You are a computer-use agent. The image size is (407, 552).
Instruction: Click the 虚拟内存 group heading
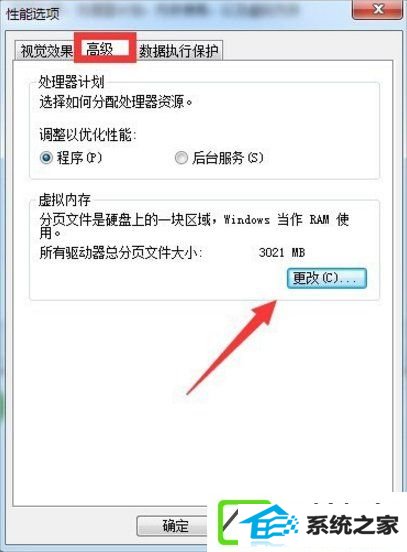pyautogui.click(x=64, y=200)
